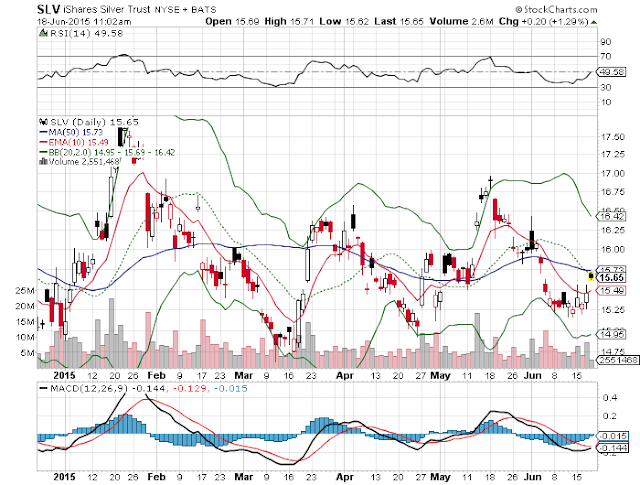
Task: Click the 49.58 RSI value tag
Action: pos(611,72)
